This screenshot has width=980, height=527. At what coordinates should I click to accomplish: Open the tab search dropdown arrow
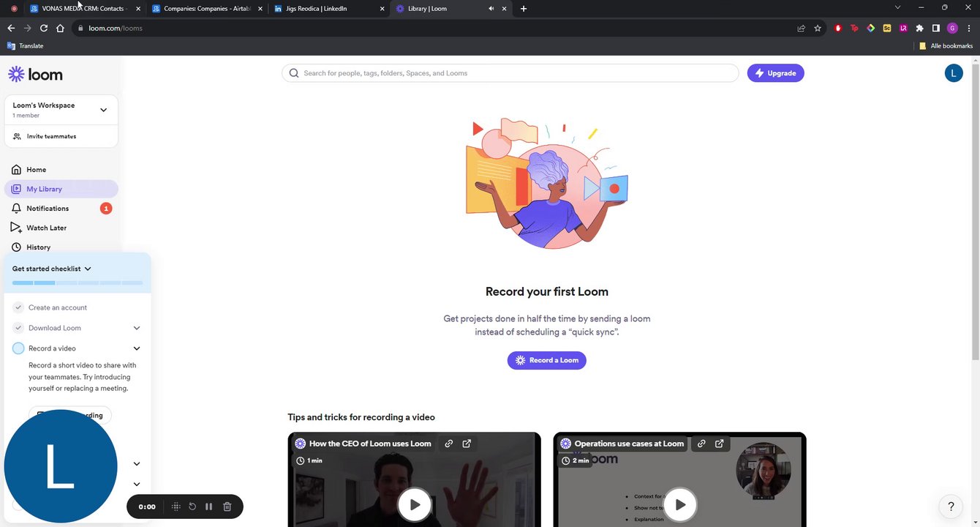(x=897, y=7)
